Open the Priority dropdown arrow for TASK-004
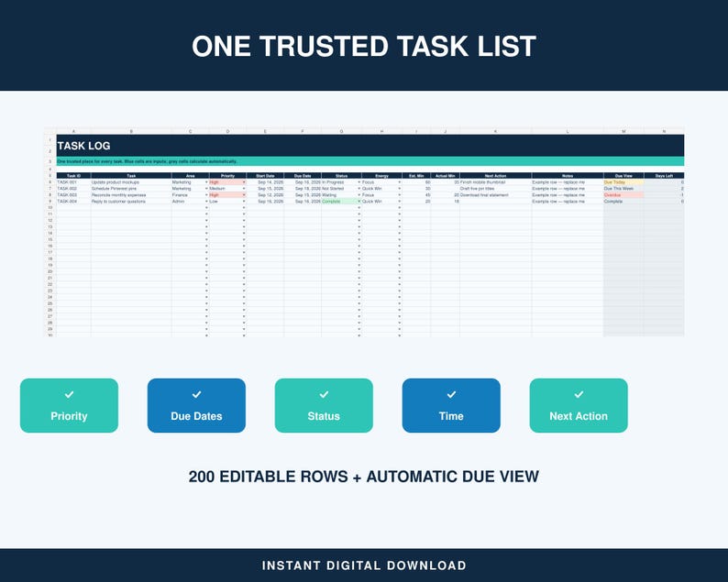Viewport: 728px width, 582px height. (244, 202)
